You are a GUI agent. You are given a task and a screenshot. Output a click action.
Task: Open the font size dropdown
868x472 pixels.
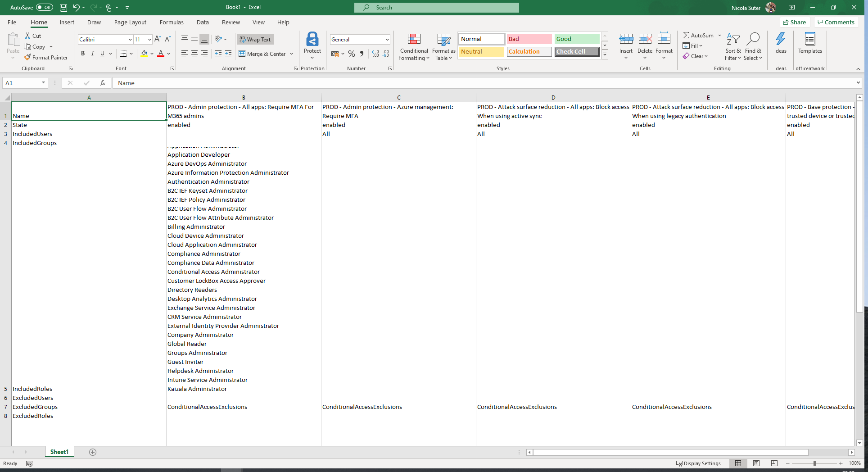click(149, 40)
